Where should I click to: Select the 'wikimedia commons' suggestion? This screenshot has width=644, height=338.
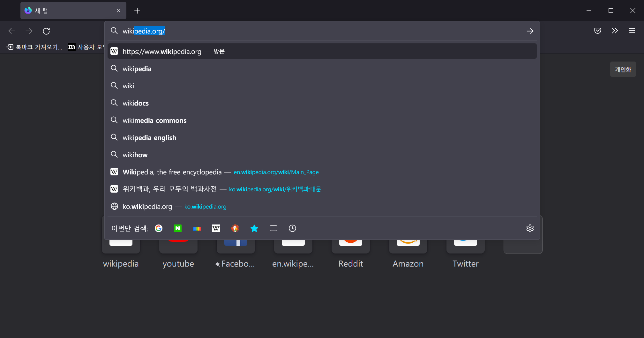(322, 120)
